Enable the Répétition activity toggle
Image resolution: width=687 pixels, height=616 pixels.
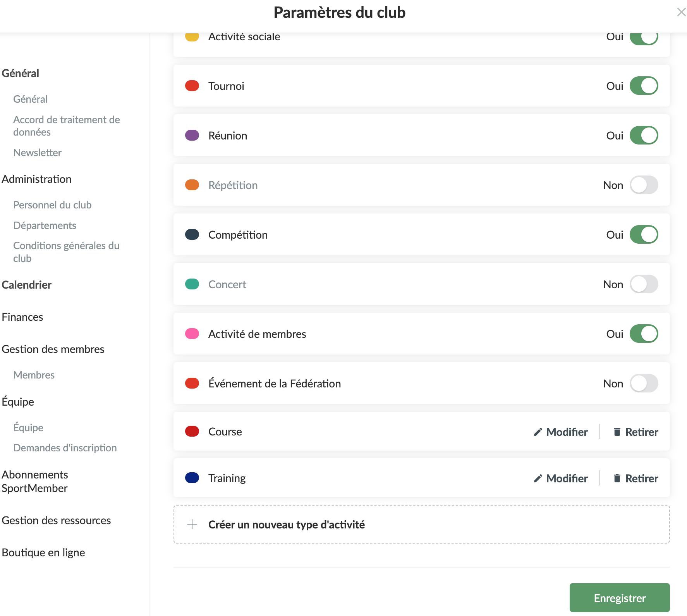[x=644, y=185]
